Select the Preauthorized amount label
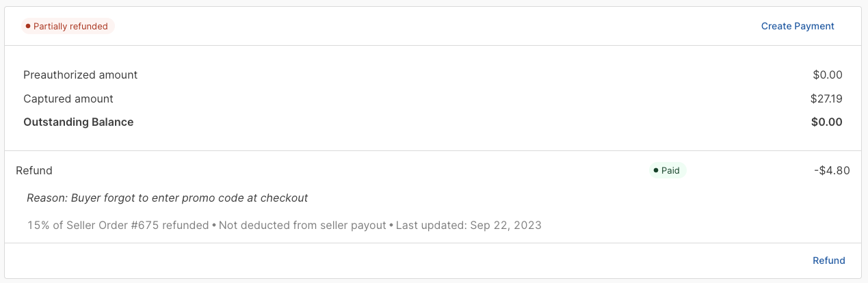This screenshot has height=283, width=868. 80,75
